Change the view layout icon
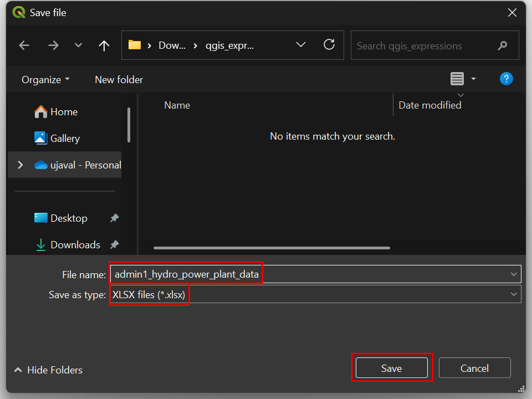This screenshot has width=532, height=399. click(457, 79)
